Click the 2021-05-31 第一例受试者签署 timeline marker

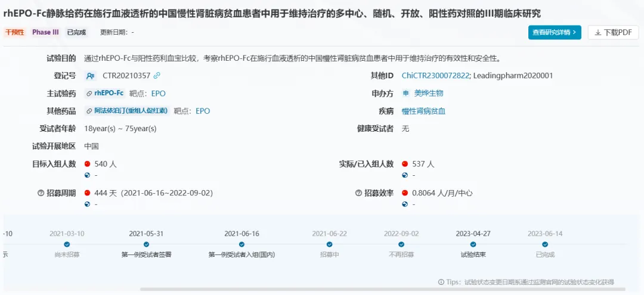click(x=146, y=244)
